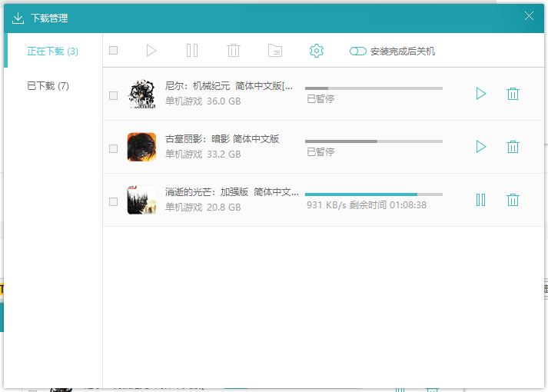Switch to 正在下载 (3) tab
This screenshot has height=392, width=548.
coord(53,51)
